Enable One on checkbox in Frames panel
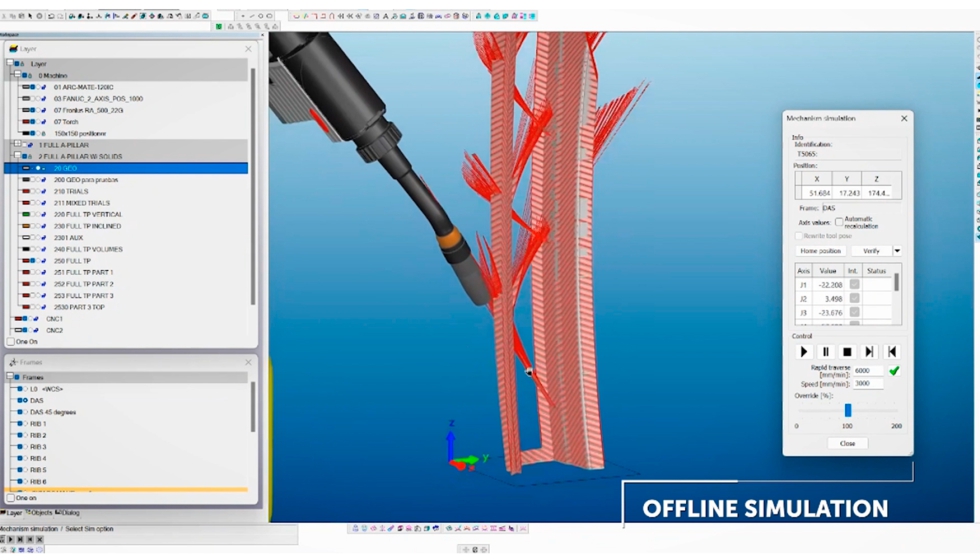 (11, 498)
